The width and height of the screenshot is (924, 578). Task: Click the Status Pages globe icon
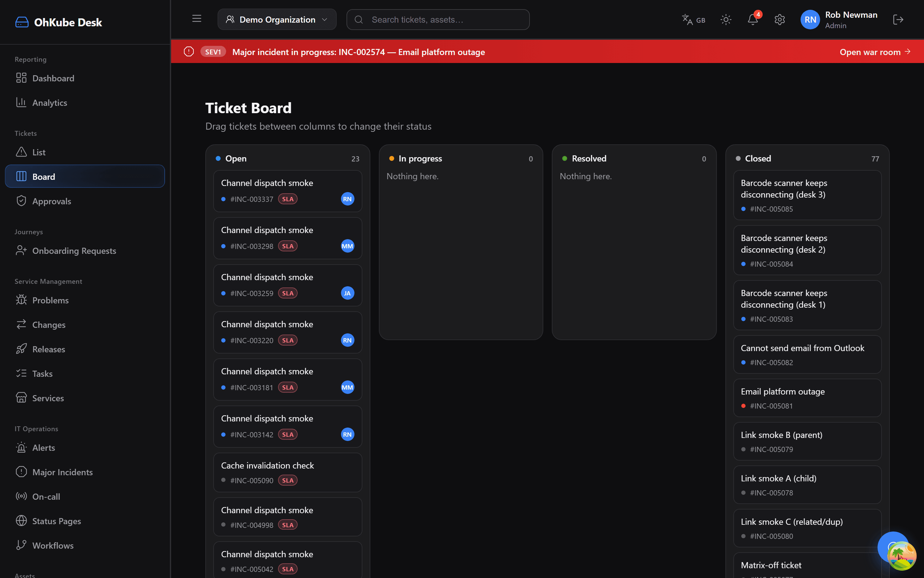(x=21, y=521)
